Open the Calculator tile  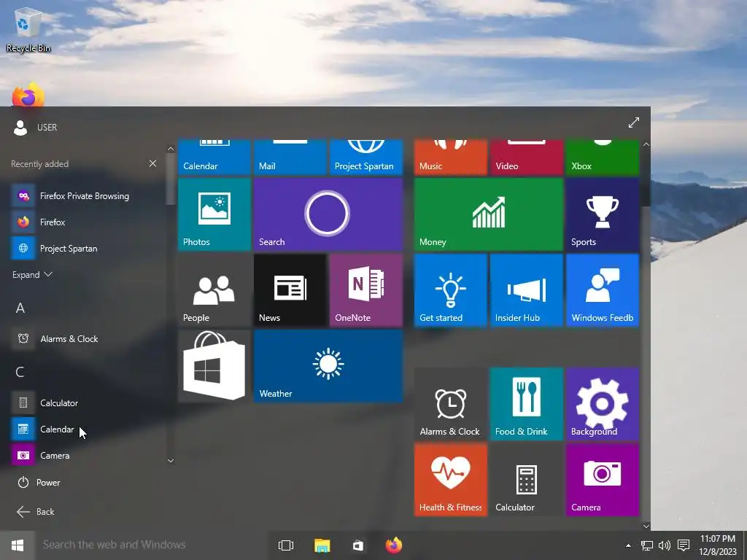(x=527, y=480)
